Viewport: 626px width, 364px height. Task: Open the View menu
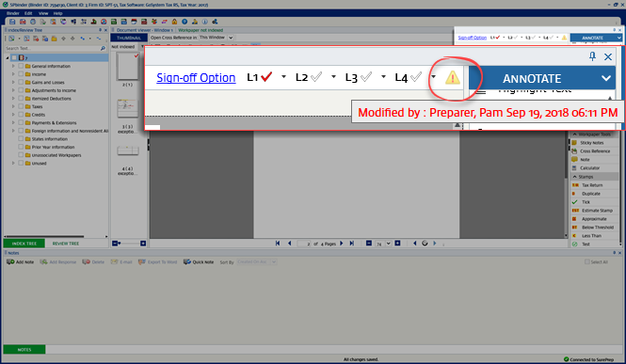(43, 13)
